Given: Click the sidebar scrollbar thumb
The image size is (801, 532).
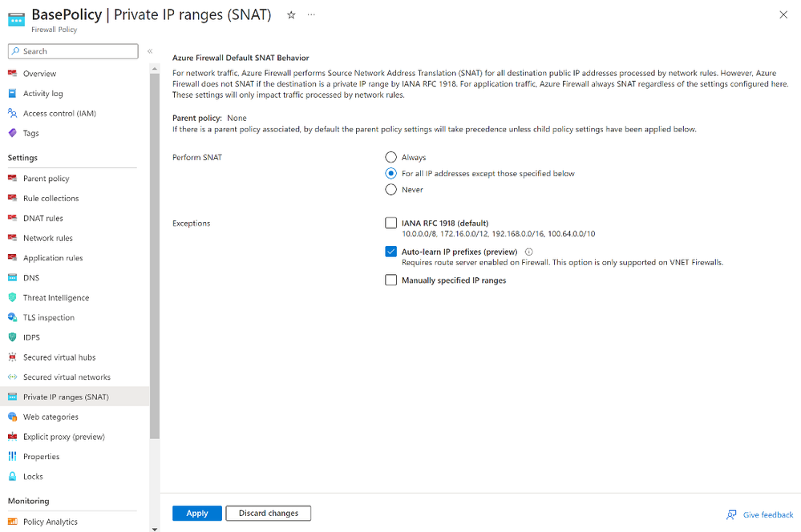Looking at the screenshot, I should [x=155, y=257].
